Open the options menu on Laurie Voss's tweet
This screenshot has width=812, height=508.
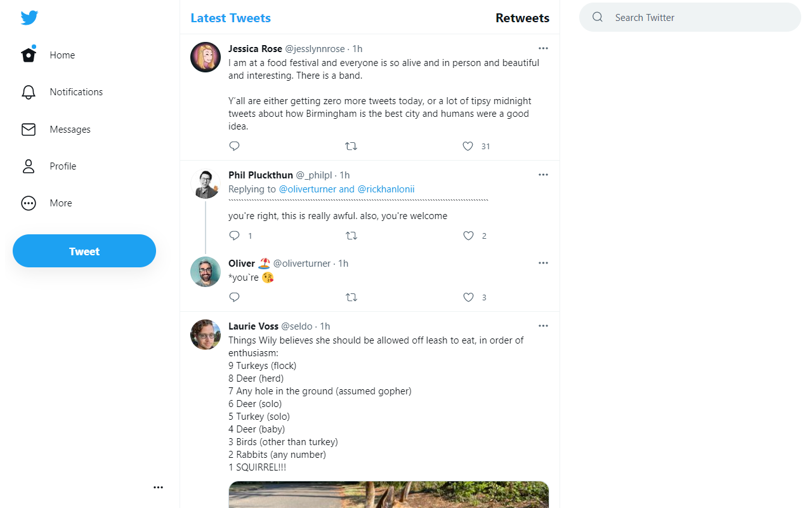tap(543, 325)
